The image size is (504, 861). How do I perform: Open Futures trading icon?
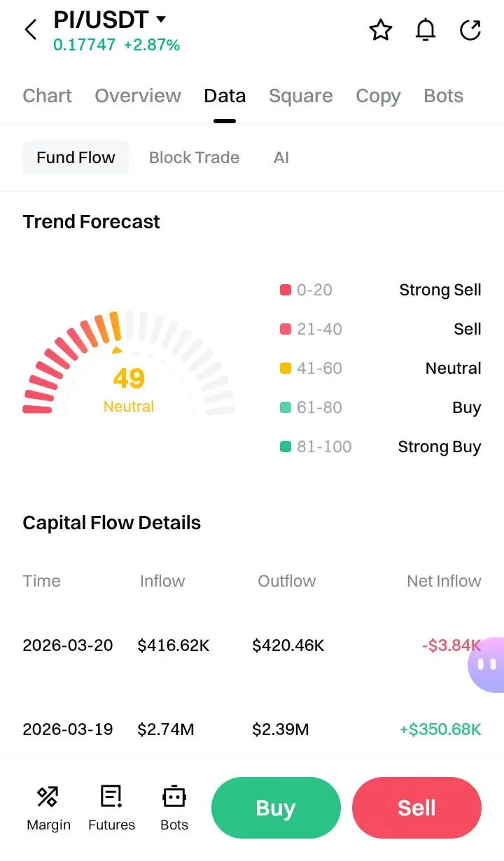[x=111, y=808]
